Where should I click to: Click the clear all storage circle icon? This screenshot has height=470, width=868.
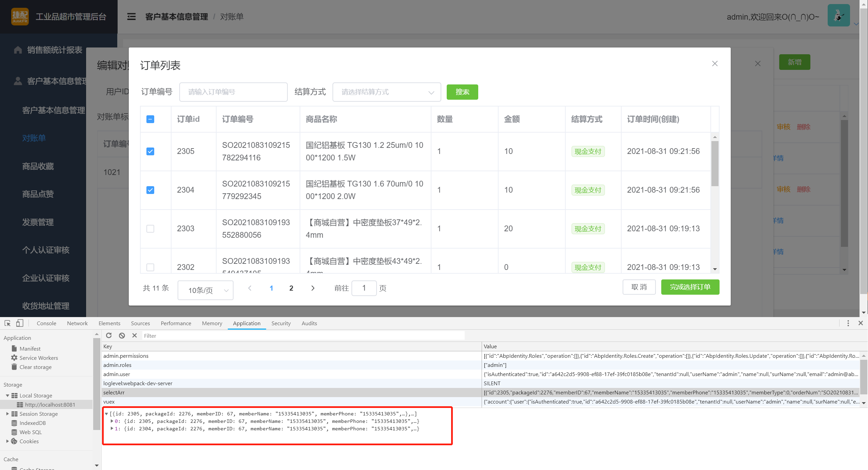pyautogui.click(x=122, y=335)
